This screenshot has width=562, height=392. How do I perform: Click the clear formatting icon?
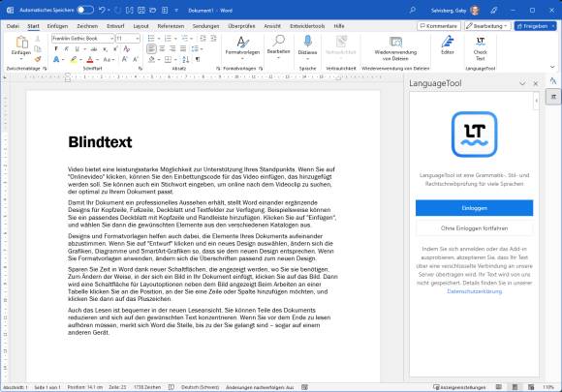pyautogui.click(x=127, y=48)
